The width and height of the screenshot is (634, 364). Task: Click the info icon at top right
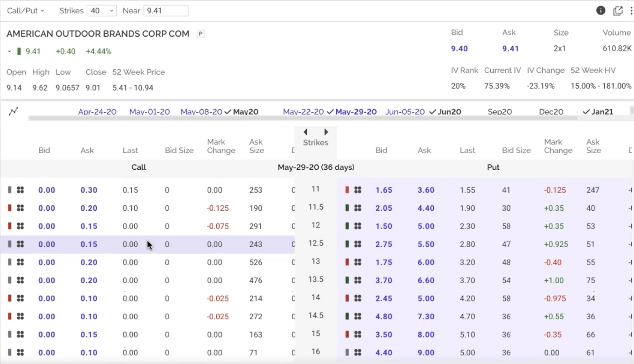click(601, 10)
